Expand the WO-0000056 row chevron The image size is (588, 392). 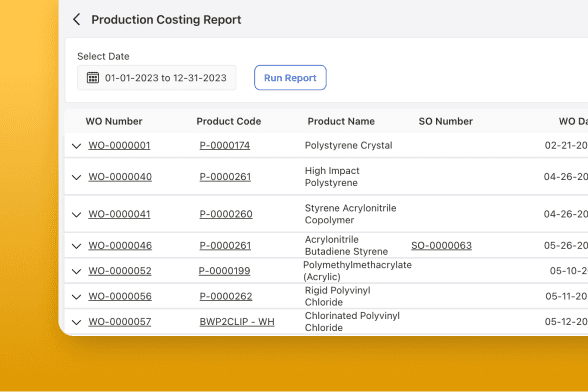76,297
